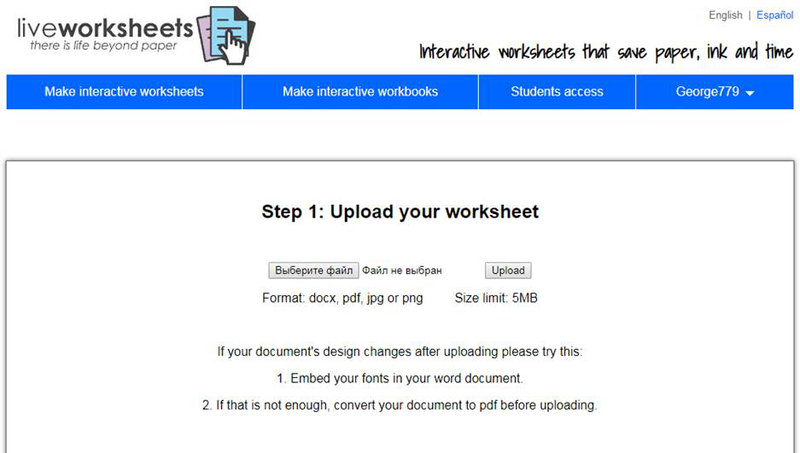Switch language to English
Image resolution: width=800 pixels, height=453 pixels.
pyautogui.click(x=725, y=15)
